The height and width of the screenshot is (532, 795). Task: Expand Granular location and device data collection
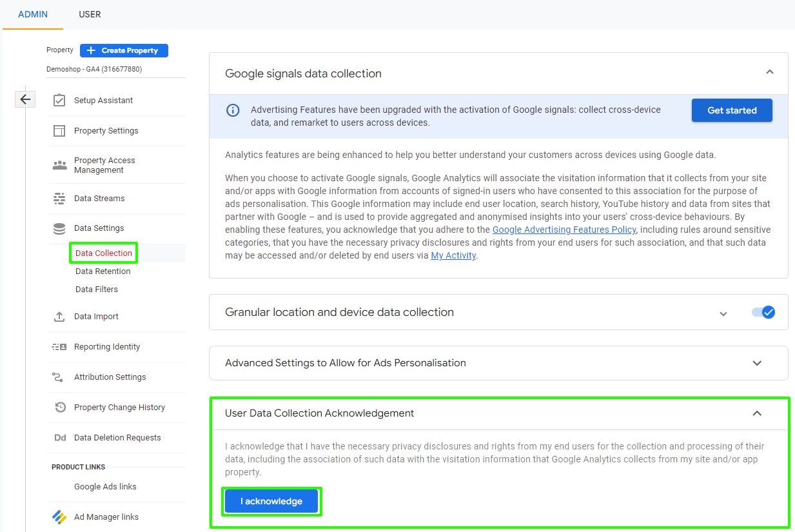point(723,313)
